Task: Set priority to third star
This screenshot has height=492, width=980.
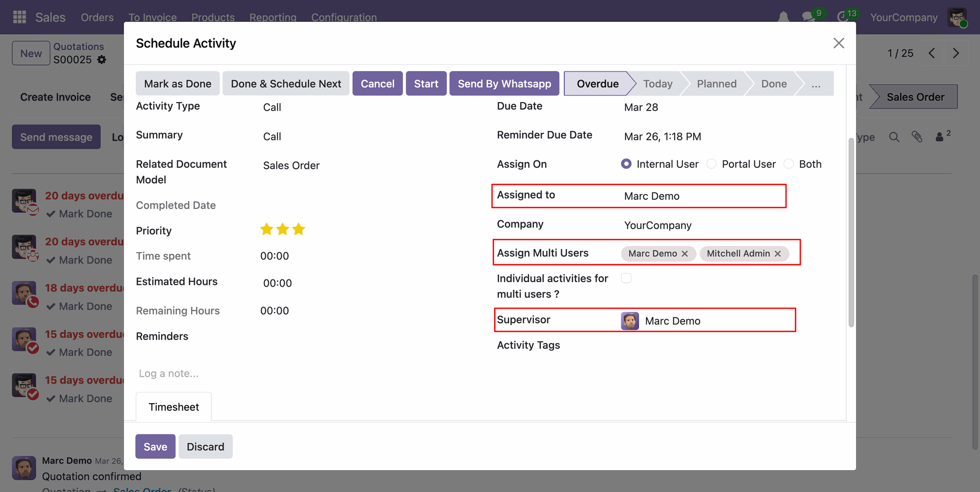Action: point(299,230)
